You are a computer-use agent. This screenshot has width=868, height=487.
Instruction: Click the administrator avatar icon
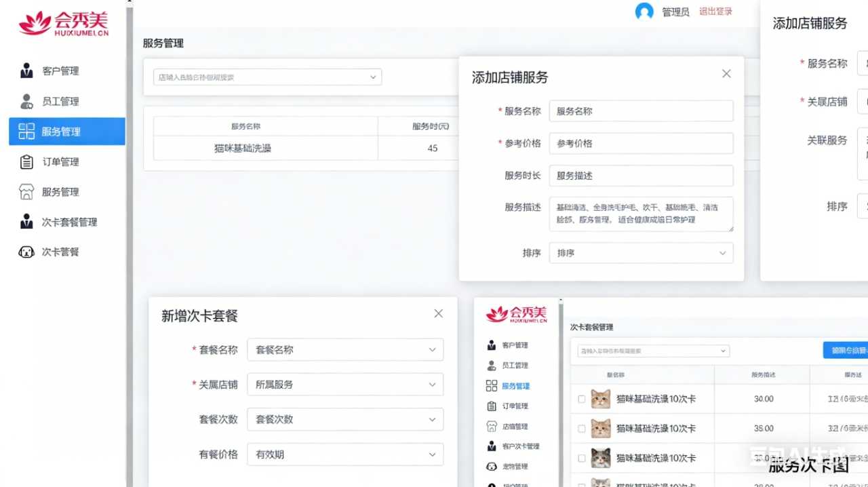[x=644, y=12]
